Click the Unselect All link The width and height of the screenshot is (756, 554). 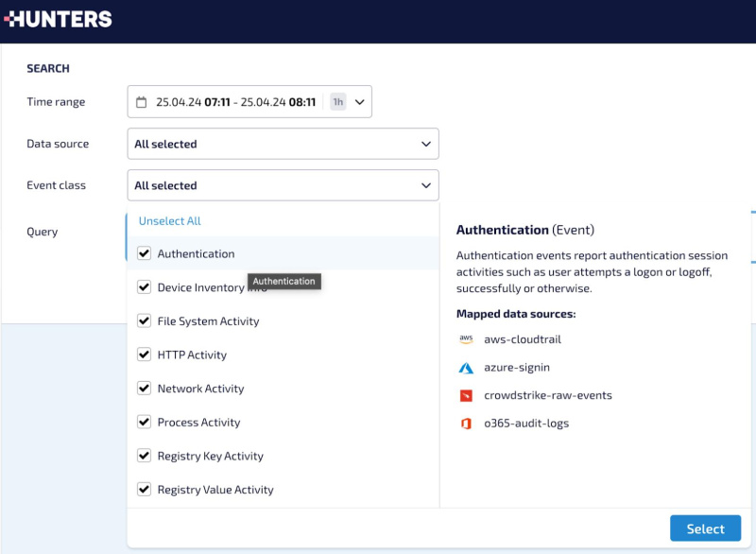pyautogui.click(x=170, y=221)
